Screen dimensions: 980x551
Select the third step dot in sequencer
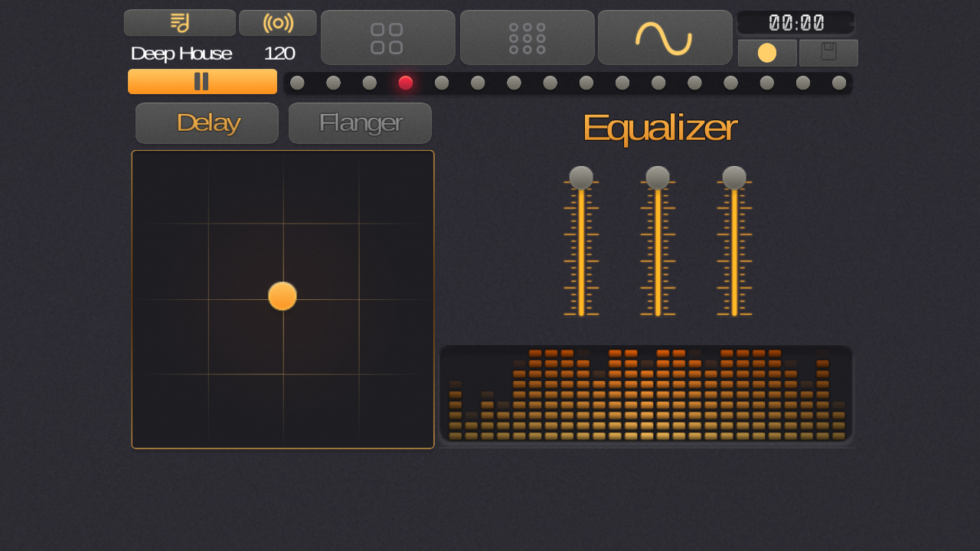coord(370,83)
